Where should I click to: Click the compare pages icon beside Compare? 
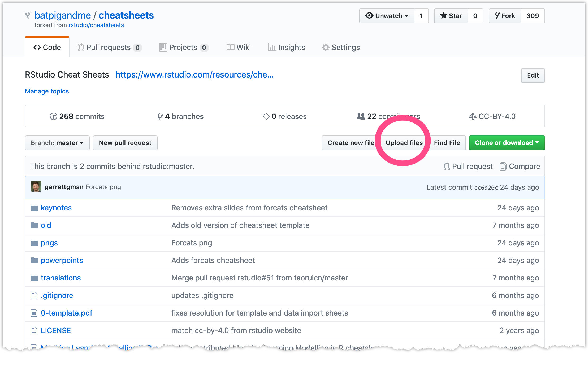point(503,166)
